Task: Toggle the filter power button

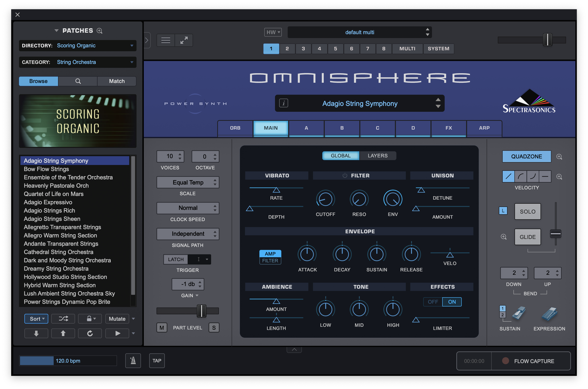Action: click(345, 175)
